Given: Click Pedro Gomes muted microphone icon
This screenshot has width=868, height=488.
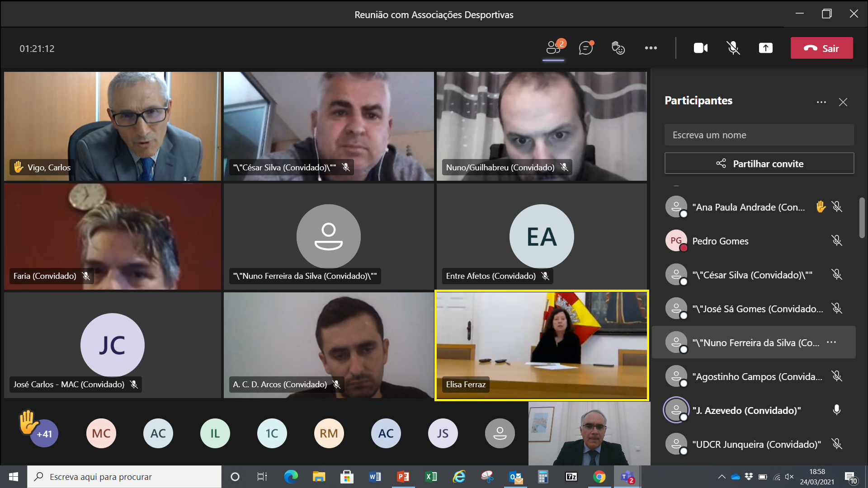Looking at the screenshot, I should tap(837, 241).
